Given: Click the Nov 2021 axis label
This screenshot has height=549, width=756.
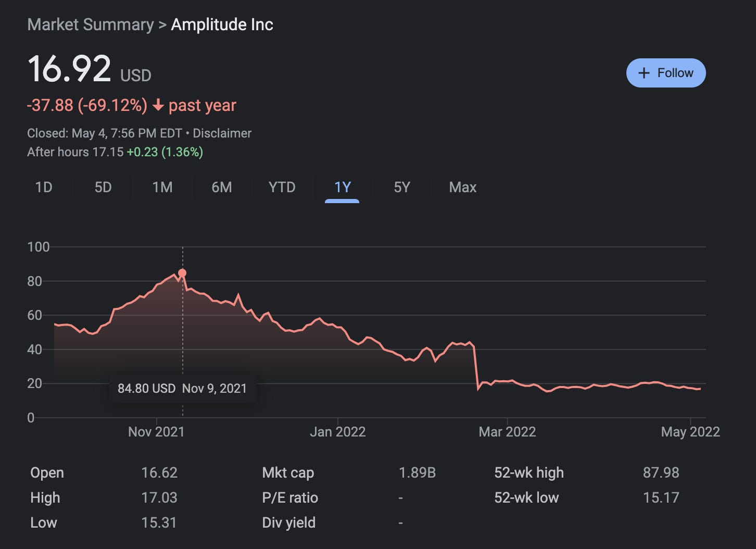Looking at the screenshot, I should 156,432.
